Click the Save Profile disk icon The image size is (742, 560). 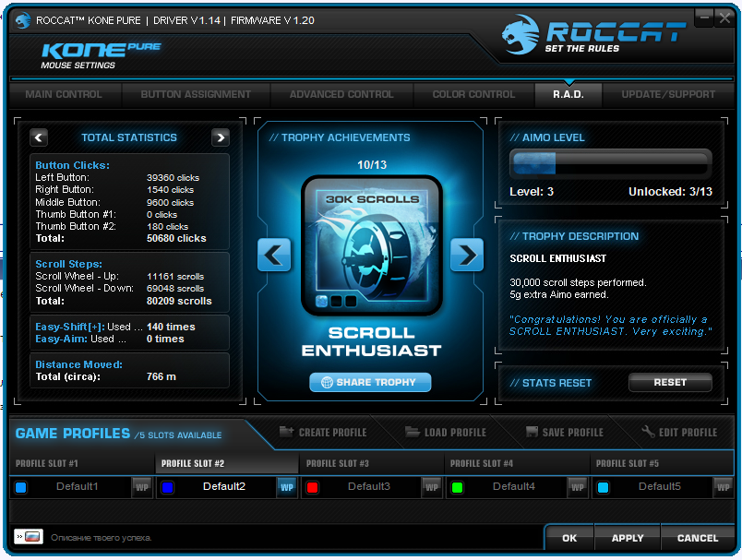pyautogui.click(x=532, y=432)
